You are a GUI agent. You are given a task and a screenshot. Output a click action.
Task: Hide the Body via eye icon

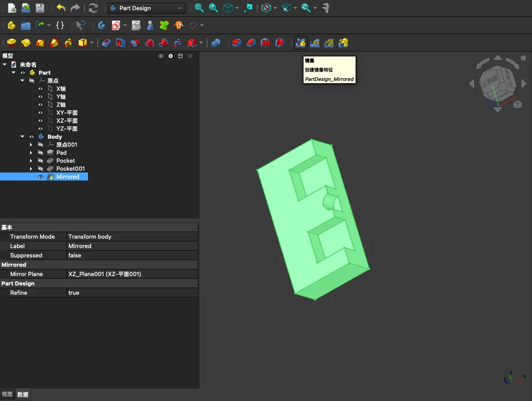pyautogui.click(x=32, y=137)
